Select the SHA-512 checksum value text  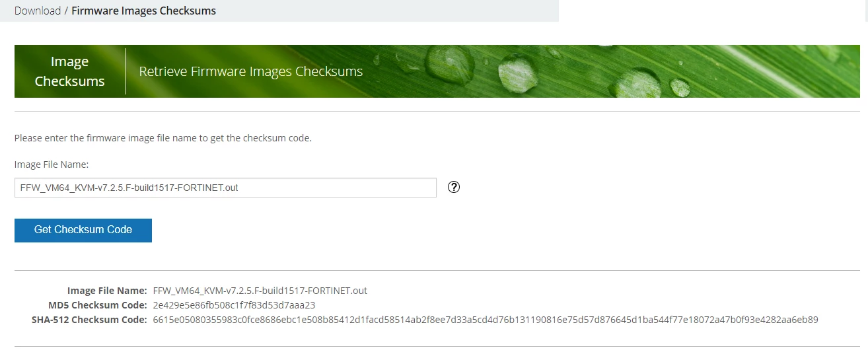[x=486, y=320]
